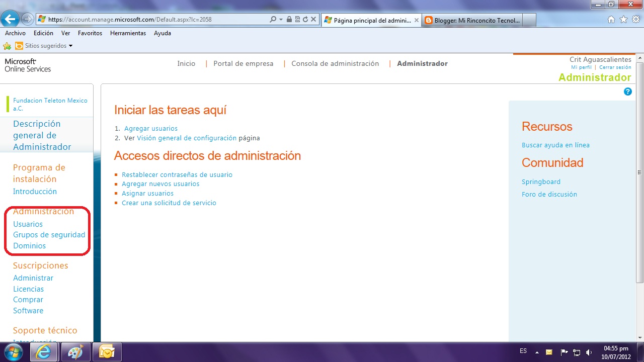Open the Windows Start button
The height and width of the screenshot is (362, 644).
pos(14,352)
